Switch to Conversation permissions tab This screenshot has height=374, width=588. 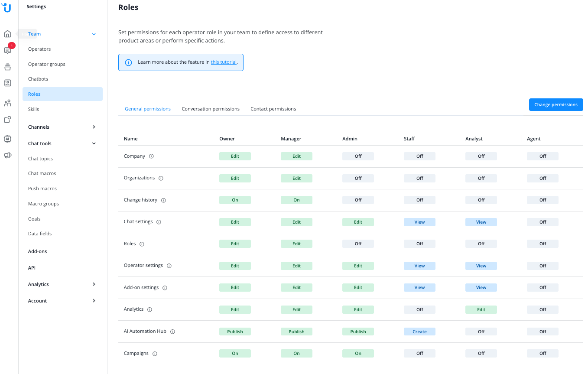(x=211, y=109)
